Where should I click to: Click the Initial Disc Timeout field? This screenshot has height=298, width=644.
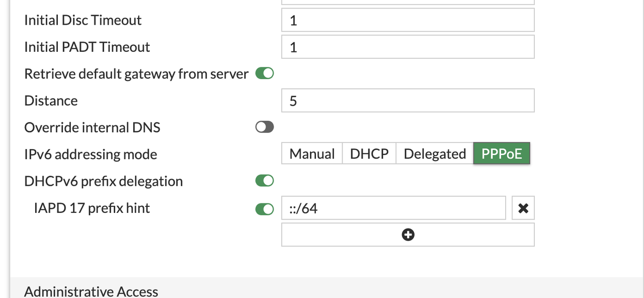408,20
